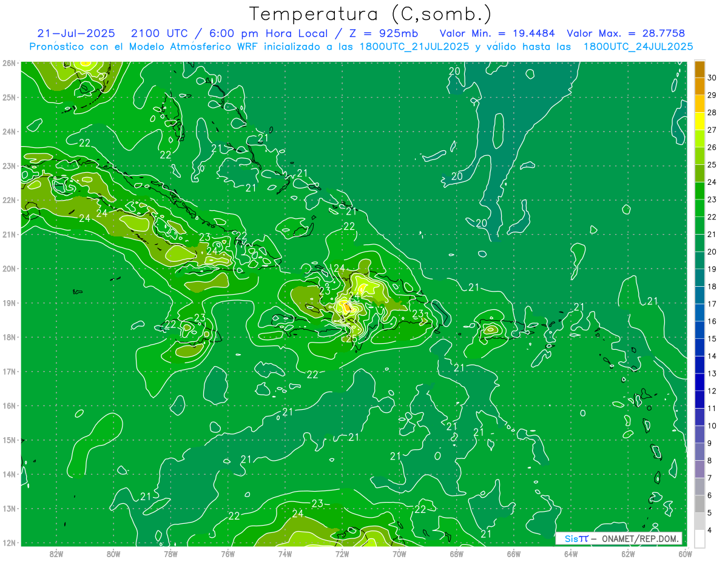Image resolution: width=728 pixels, height=562 pixels.
Task: Click the '80W' longitude axis label
Action: [113, 554]
